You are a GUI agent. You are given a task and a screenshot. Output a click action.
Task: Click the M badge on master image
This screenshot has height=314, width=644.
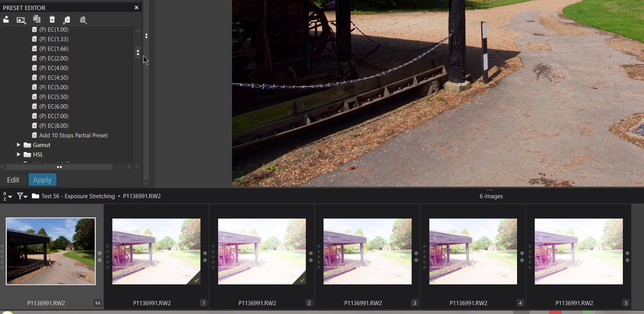(98, 303)
